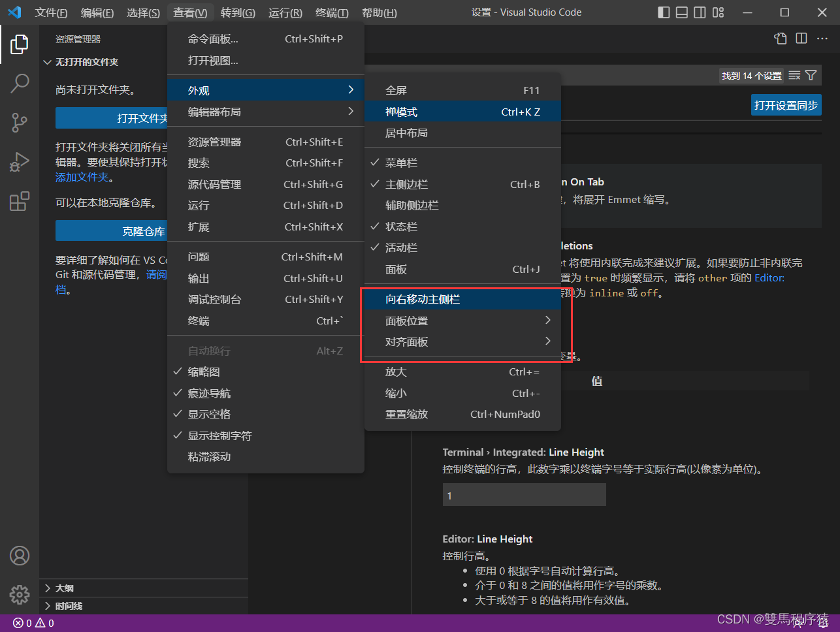Toggle 痕迹导航 breadcrumbs option
The width and height of the screenshot is (840, 632).
(265, 394)
